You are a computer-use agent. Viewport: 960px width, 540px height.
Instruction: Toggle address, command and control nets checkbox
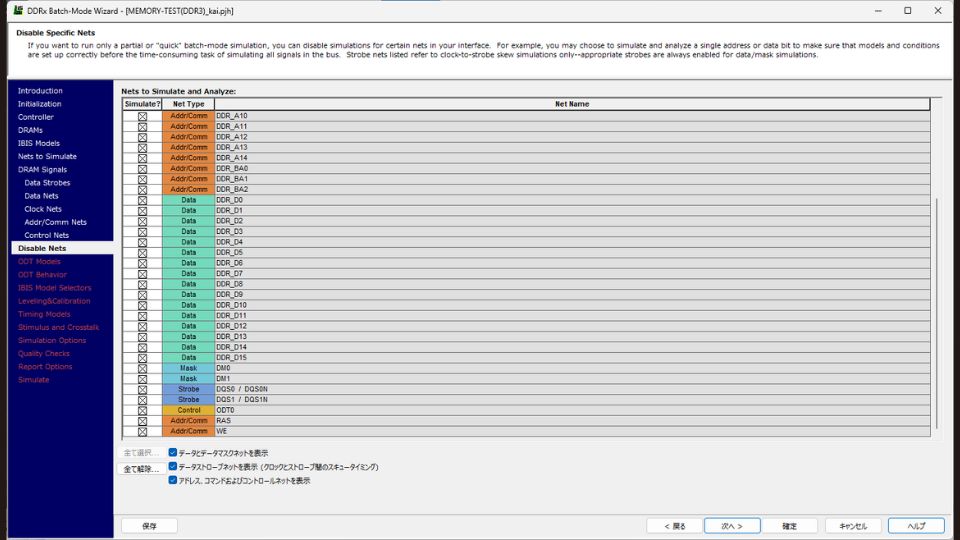(x=173, y=480)
